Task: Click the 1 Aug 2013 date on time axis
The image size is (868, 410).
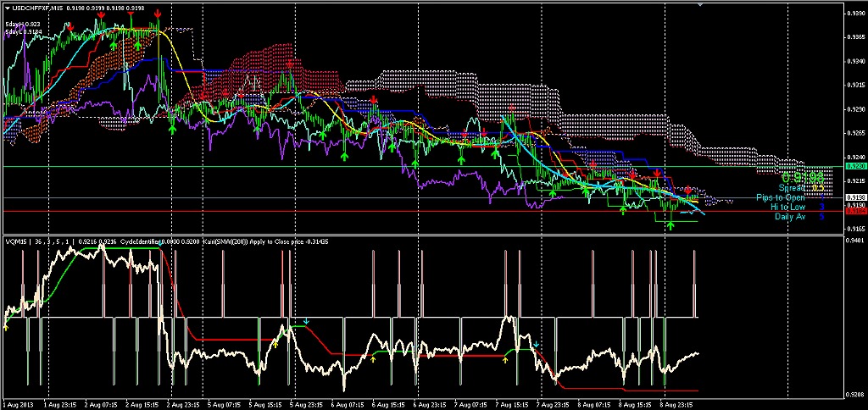Action: 16,405
